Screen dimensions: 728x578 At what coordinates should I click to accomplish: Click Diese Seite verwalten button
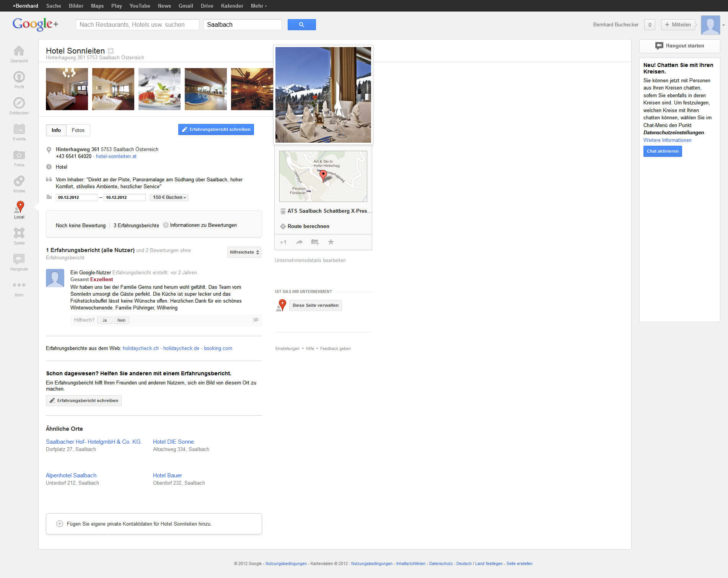tap(316, 305)
